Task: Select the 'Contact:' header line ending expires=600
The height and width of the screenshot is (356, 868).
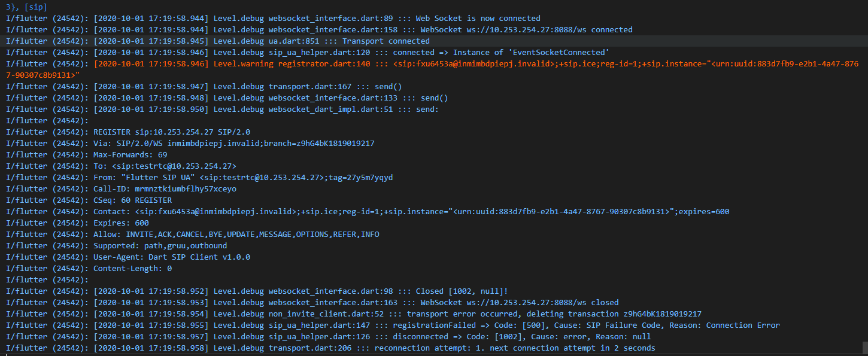Action: 368,211
